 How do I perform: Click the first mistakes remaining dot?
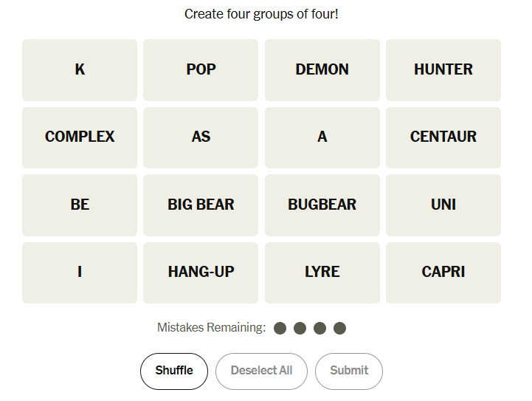(x=280, y=328)
